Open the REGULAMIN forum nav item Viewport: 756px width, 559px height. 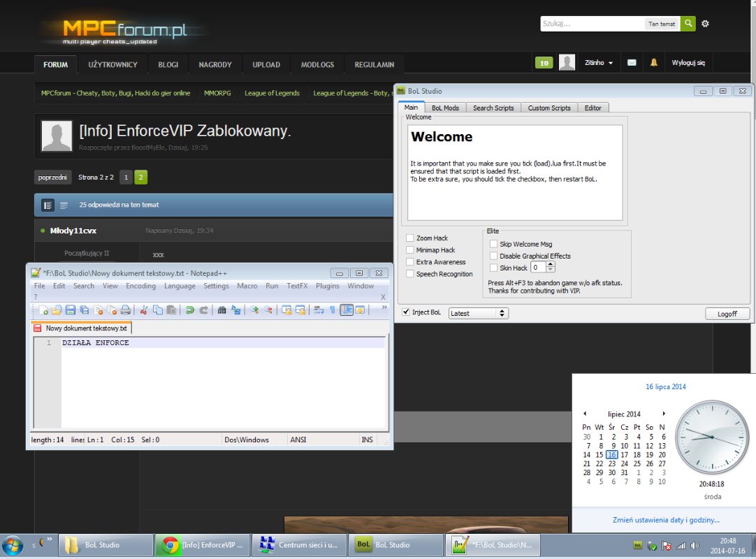click(374, 64)
